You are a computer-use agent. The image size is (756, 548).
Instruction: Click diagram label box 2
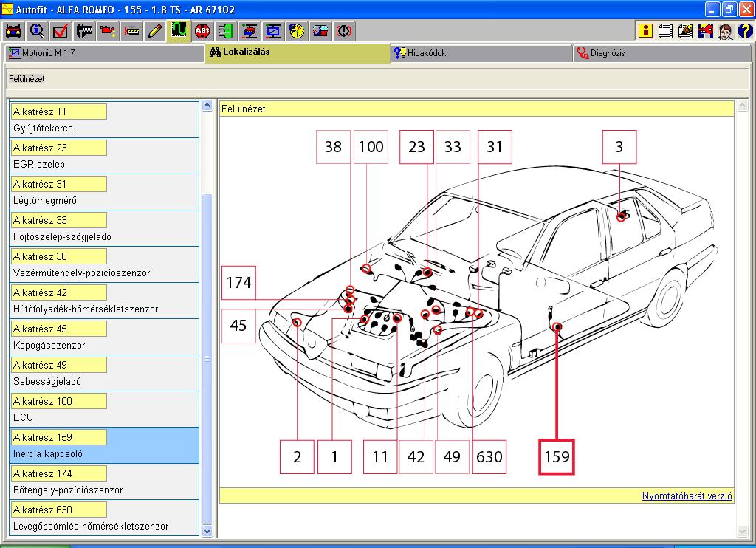tap(297, 457)
